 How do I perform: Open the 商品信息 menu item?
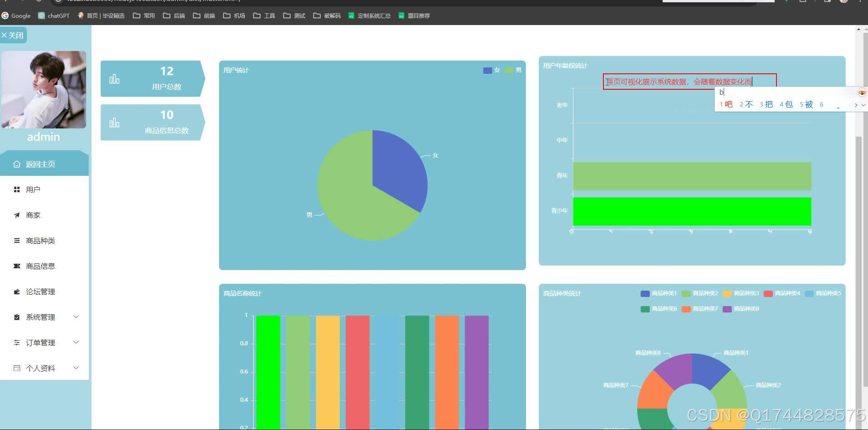coord(44,266)
